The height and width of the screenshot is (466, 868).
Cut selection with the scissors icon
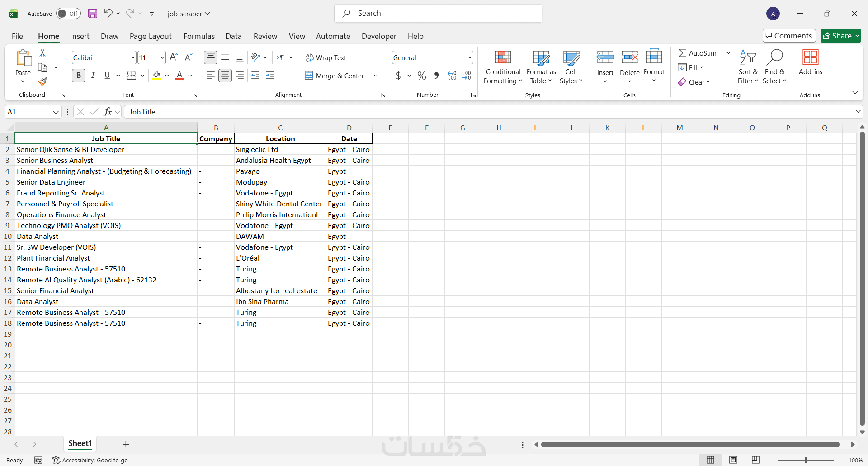(x=42, y=53)
